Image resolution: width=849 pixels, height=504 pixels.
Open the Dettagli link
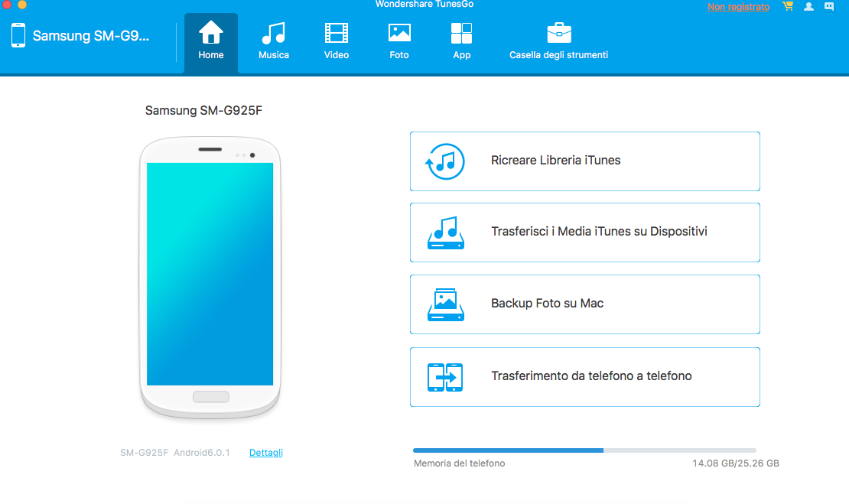(x=266, y=453)
